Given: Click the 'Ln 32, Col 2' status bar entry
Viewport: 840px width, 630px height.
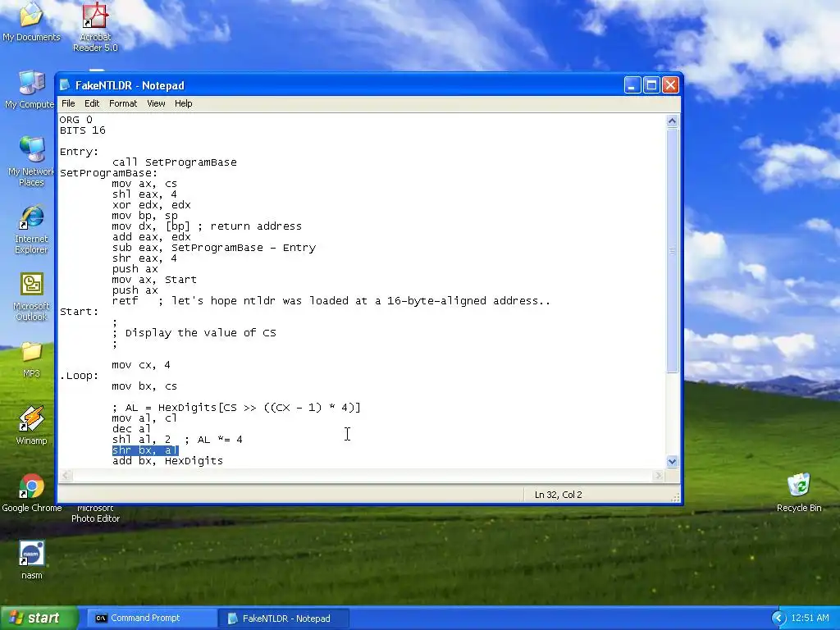Looking at the screenshot, I should (558, 495).
